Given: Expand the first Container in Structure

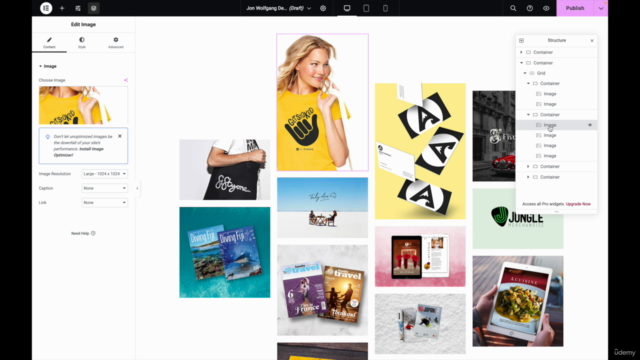Looking at the screenshot, I should click(x=521, y=52).
